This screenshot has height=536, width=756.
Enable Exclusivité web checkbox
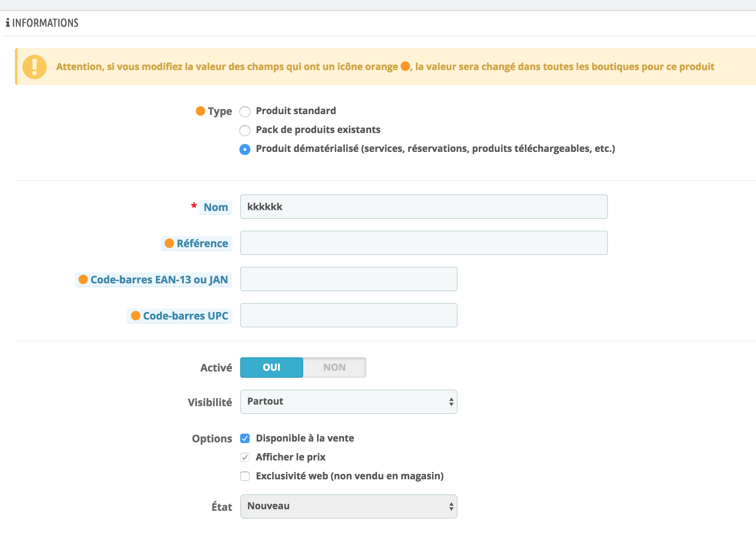[x=245, y=476]
